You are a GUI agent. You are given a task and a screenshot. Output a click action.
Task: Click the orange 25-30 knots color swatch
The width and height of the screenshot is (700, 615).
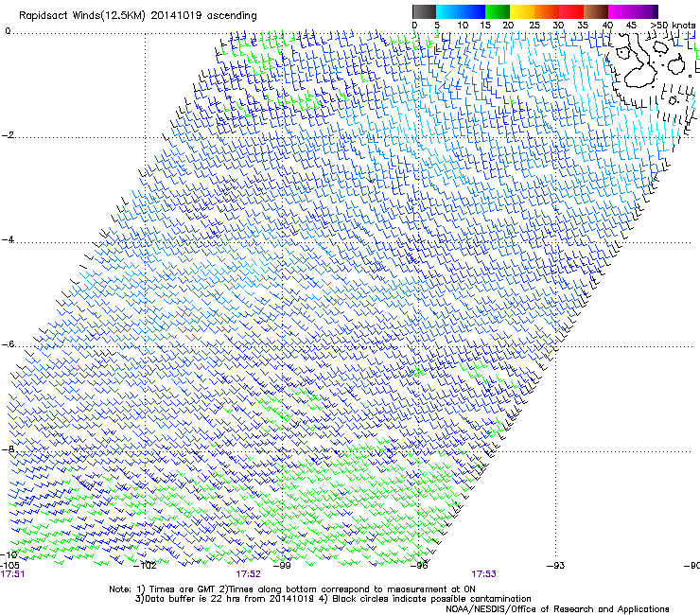pos(547,11)
